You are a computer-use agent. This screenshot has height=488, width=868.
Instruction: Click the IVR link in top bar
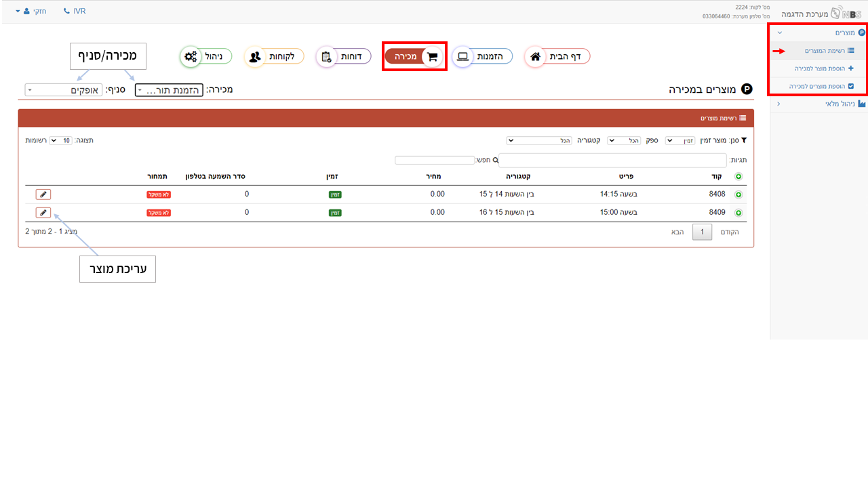pos(75,12)
